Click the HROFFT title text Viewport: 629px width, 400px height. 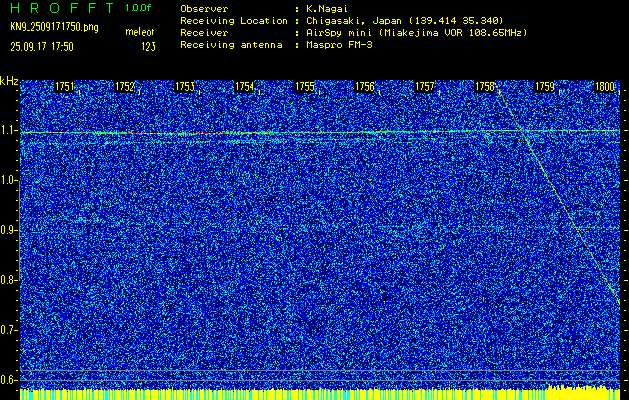pos(62,8)
